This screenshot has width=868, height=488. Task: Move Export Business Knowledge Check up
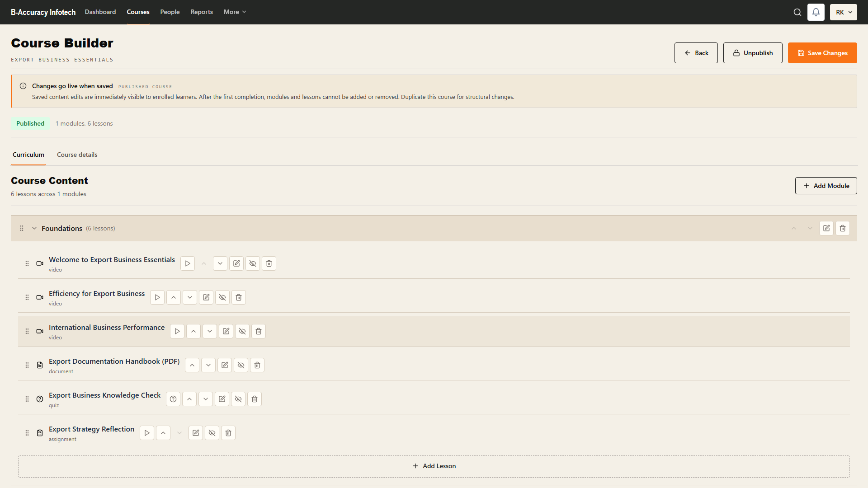[x=189, y=399]
